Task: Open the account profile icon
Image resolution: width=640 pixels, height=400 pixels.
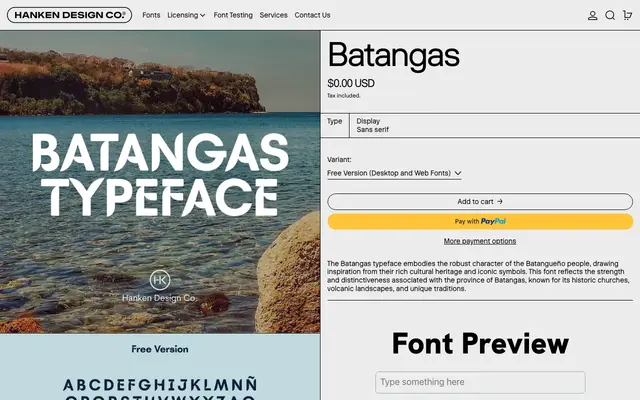Action: click(x=592, y=16)
